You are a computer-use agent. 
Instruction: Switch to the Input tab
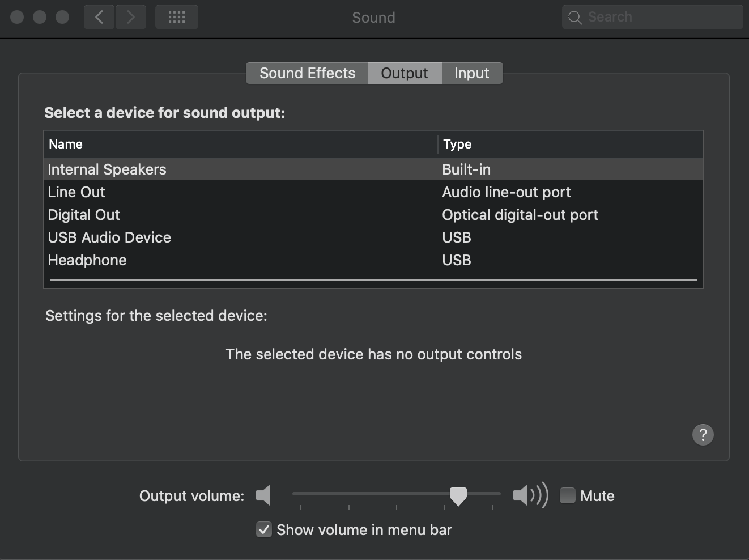click(471, 73)
